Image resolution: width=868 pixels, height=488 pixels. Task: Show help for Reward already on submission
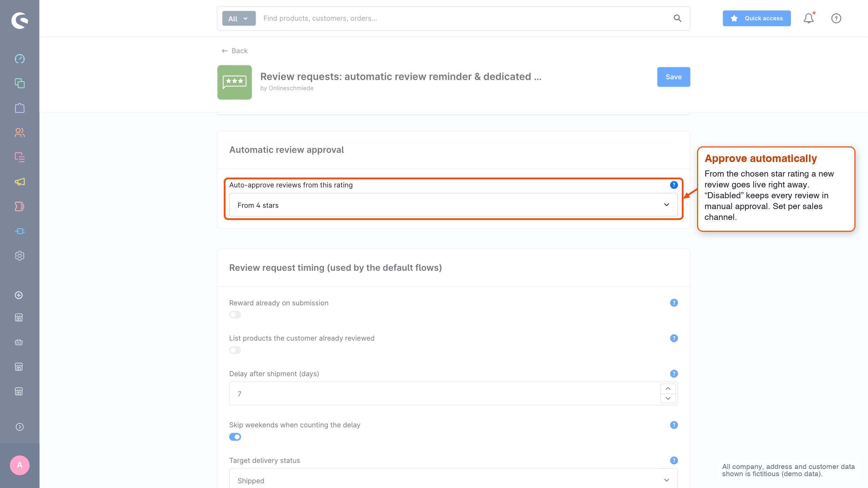(674, 303)
